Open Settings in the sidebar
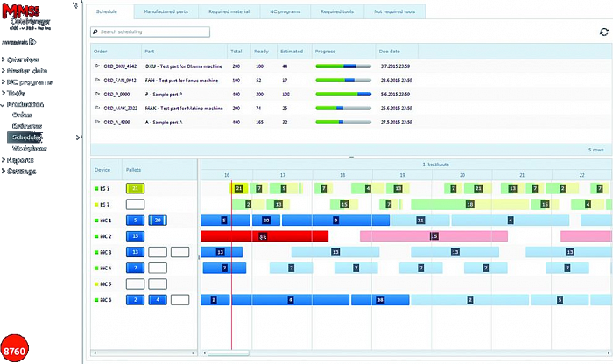 tap(21, 171)
